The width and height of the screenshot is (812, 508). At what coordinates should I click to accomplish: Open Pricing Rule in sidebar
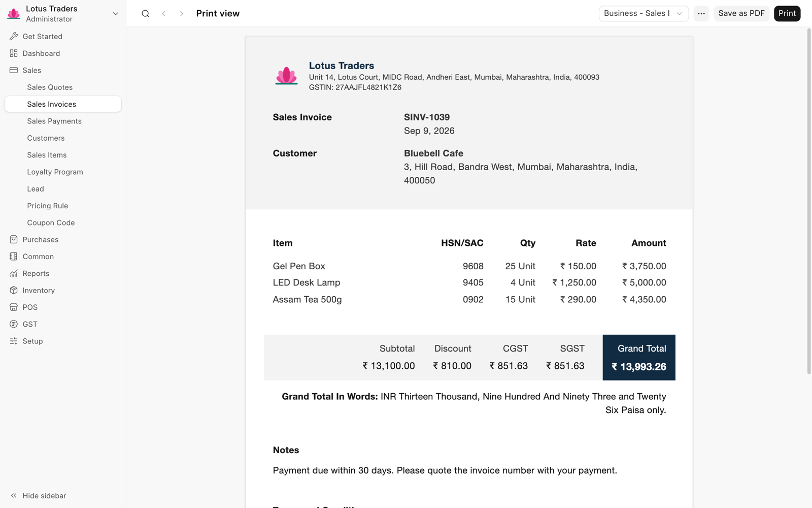pos(63,206)
